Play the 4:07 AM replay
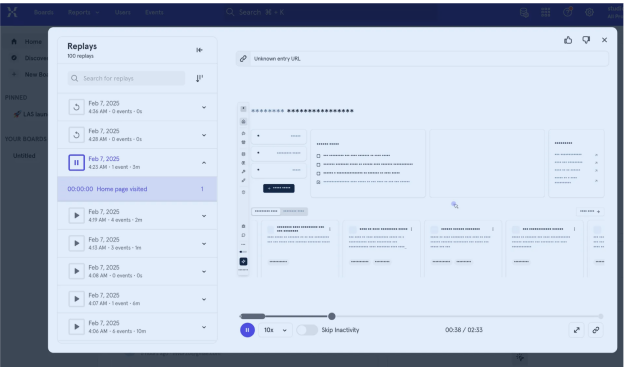 click(76, 299)
